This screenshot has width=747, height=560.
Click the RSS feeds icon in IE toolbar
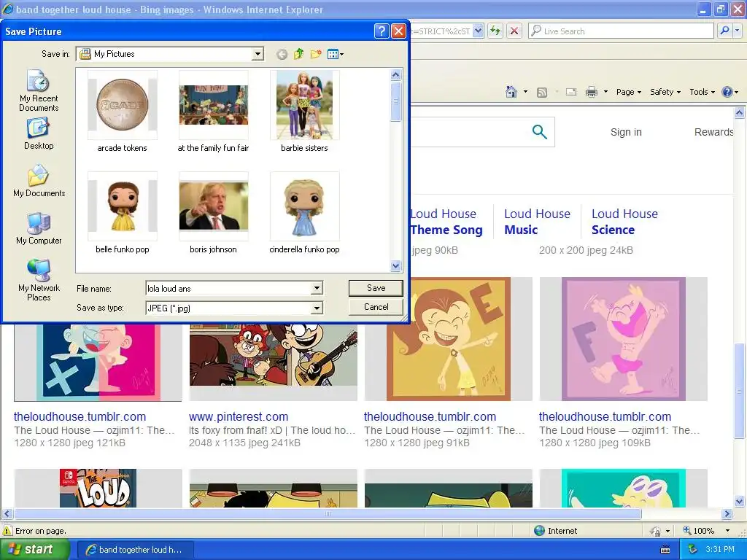(542, 92)
